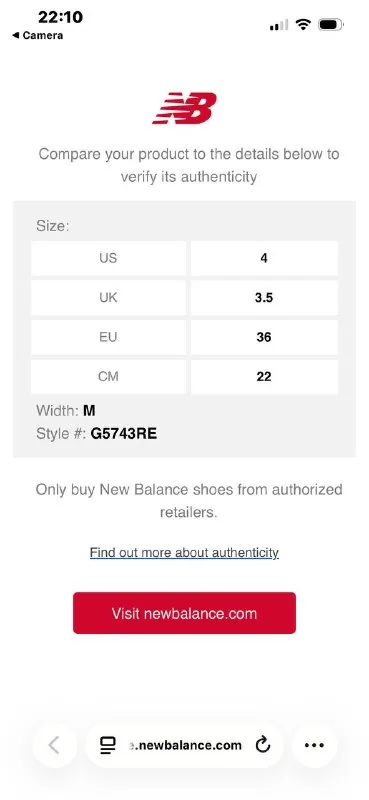The width and height of the screenshot is (369, 800).
Task: Go back with the browser back arrow
Action: pyautogui.click(x=54, y=745)
